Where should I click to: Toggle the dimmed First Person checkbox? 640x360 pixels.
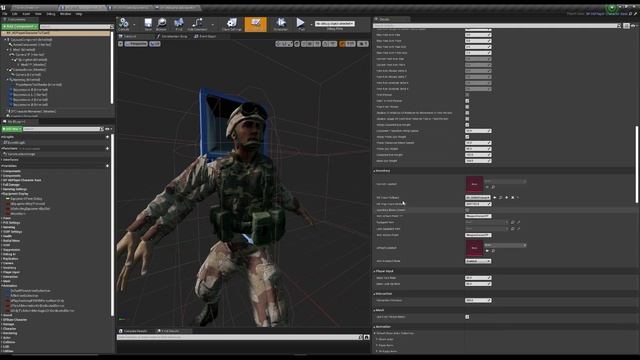click(467, 95)
